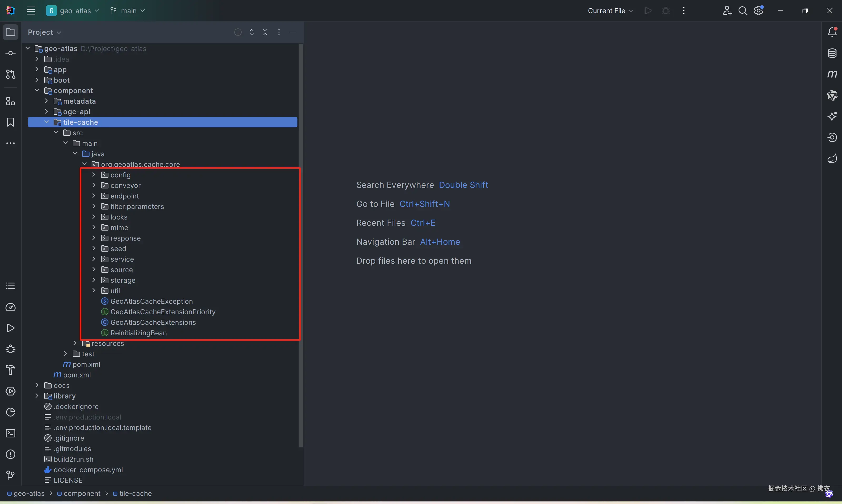The width and height of the screenshot is (842, 504).
Task: Open the Structure tool window
Action: [11, 101]
